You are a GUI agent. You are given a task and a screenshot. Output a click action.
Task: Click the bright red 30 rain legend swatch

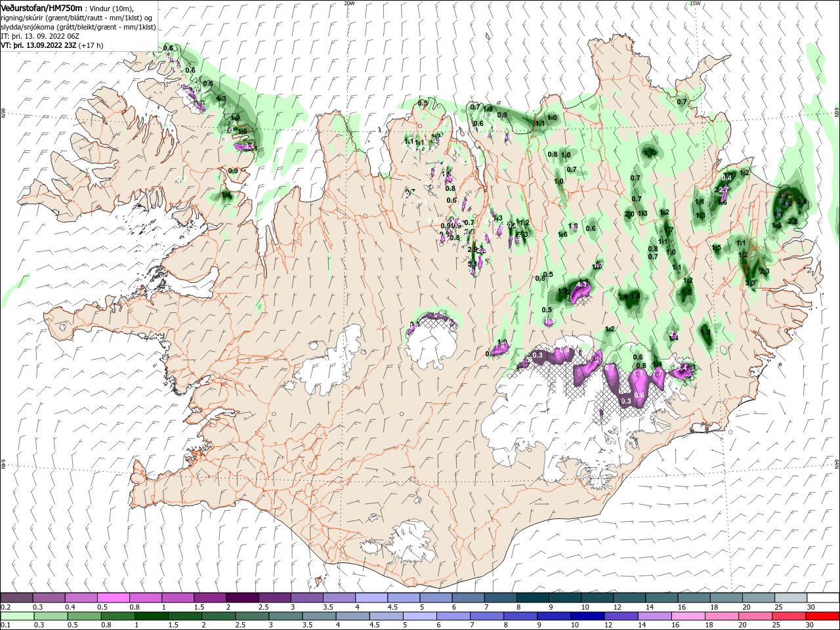[823, 616]
